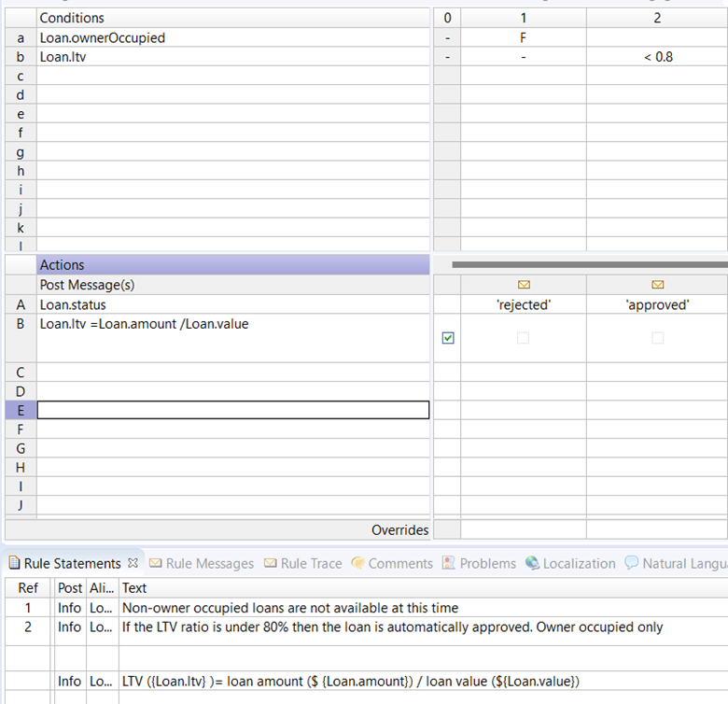
Task: Uncheck Loan.ltv action checkbox in column 0
Action: (448, 338)
